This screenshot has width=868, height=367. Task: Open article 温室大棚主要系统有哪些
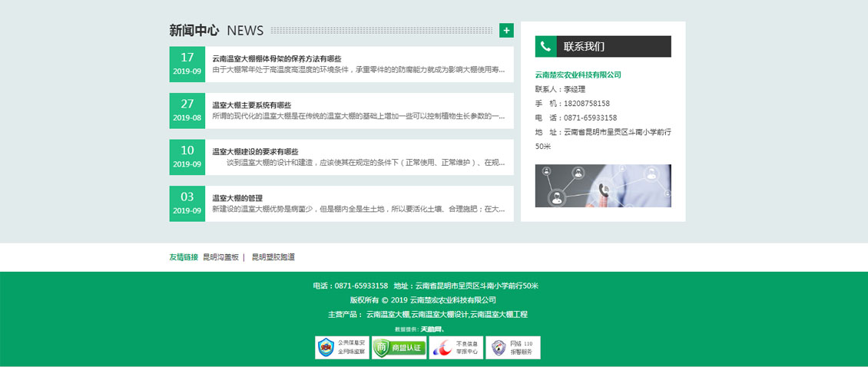point(252,105)
